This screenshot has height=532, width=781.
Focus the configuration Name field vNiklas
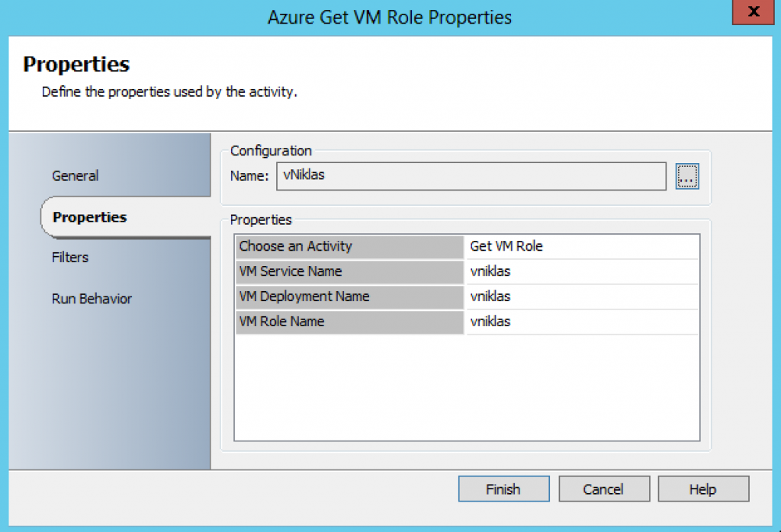pyautogui.click(x=471, y=175)
